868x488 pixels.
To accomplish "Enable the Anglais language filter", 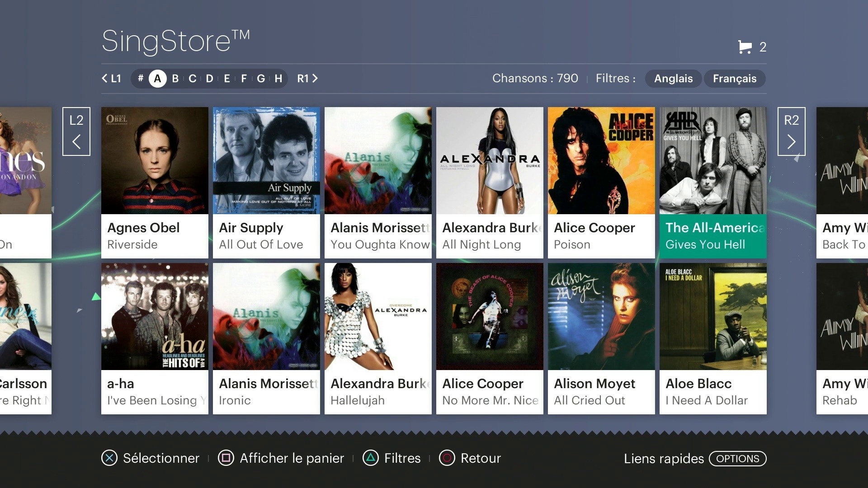I will pos(673,79).
